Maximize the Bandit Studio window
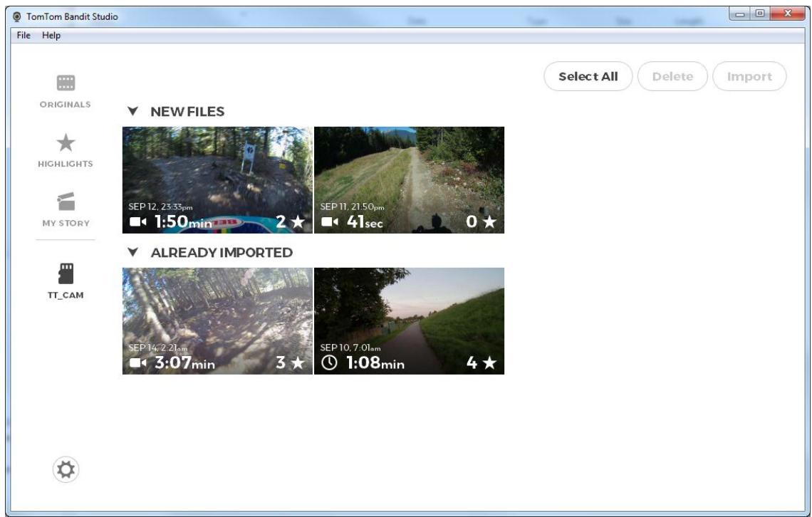The width and height of the screenshot is (812, 517). pos(760,14)
